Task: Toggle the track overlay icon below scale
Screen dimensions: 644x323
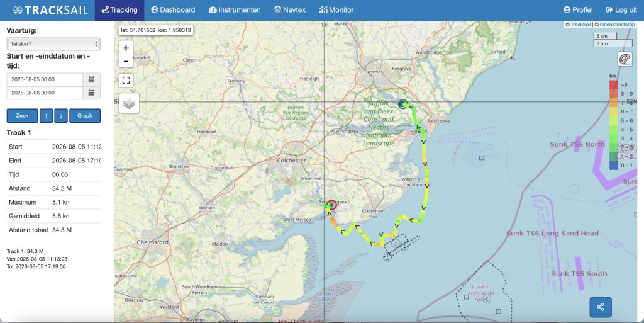Action: tap(625, 59)
